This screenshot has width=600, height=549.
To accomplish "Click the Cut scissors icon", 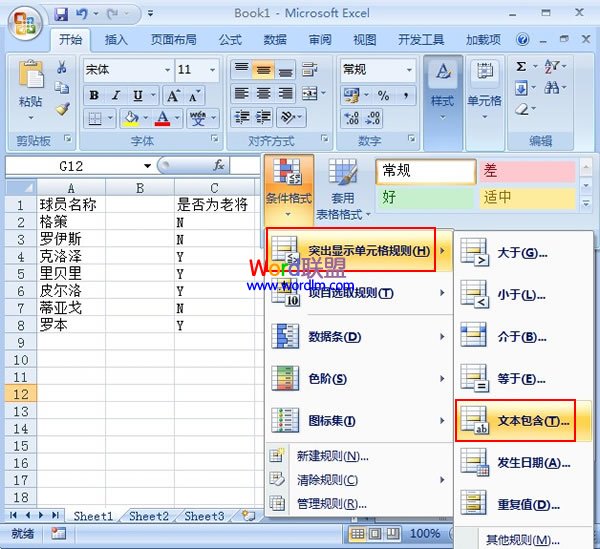I will (x=62, y=67).
